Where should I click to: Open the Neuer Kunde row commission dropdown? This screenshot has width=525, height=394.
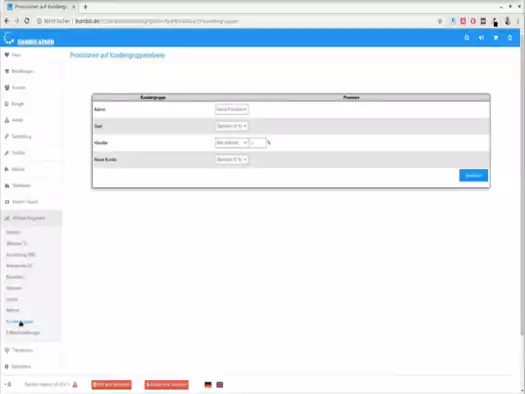coord(231,160)
